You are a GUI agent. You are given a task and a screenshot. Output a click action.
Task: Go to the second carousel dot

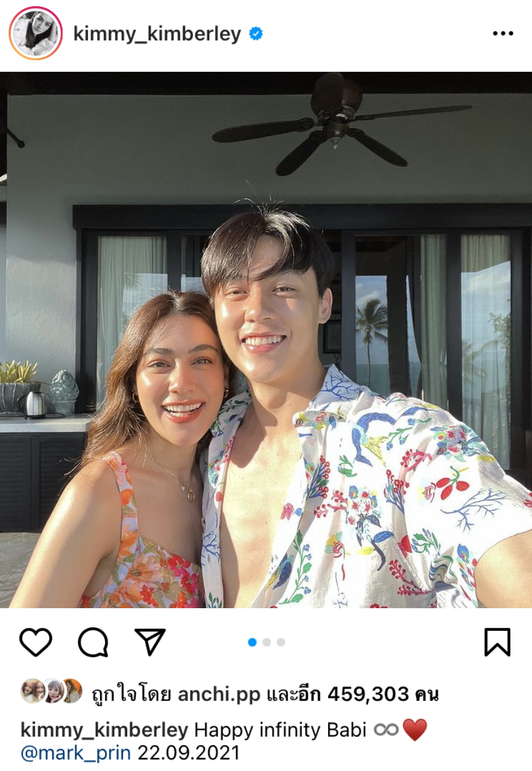(x=267, y=642)
